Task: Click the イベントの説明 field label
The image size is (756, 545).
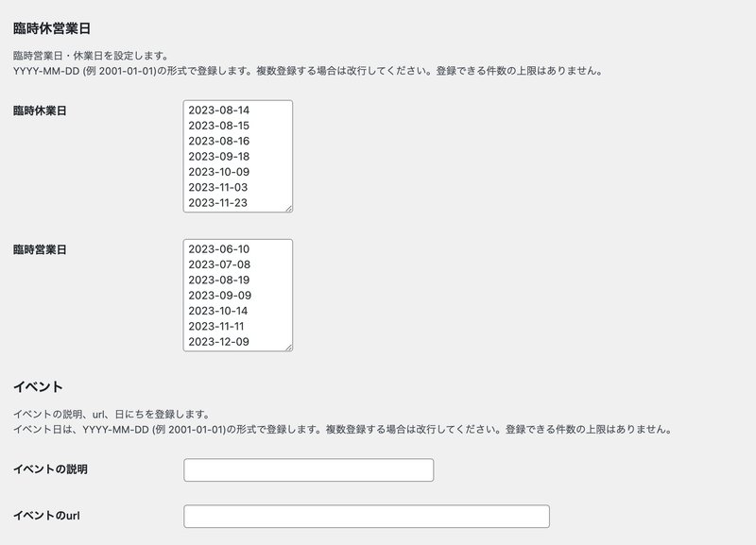Action: pos(50,468)
